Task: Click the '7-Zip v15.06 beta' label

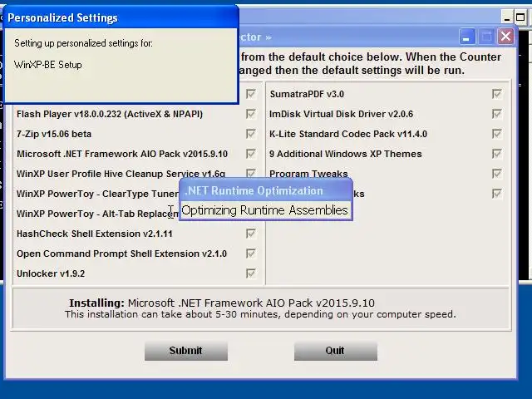Action: tap(54, 134)
